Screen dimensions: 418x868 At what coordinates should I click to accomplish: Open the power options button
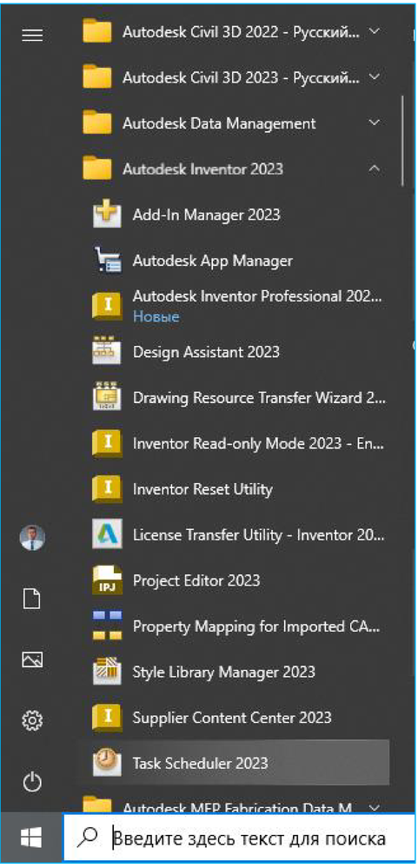(31, 782)
